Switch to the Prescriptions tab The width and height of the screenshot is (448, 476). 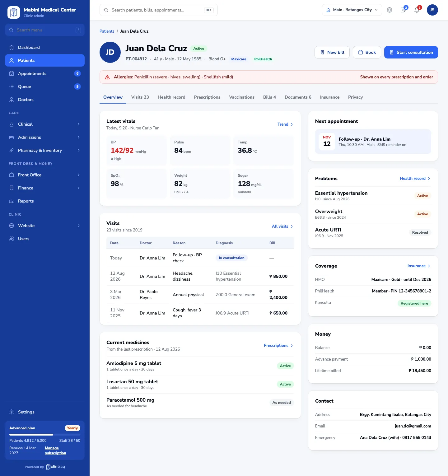click(x=207, y=97)
